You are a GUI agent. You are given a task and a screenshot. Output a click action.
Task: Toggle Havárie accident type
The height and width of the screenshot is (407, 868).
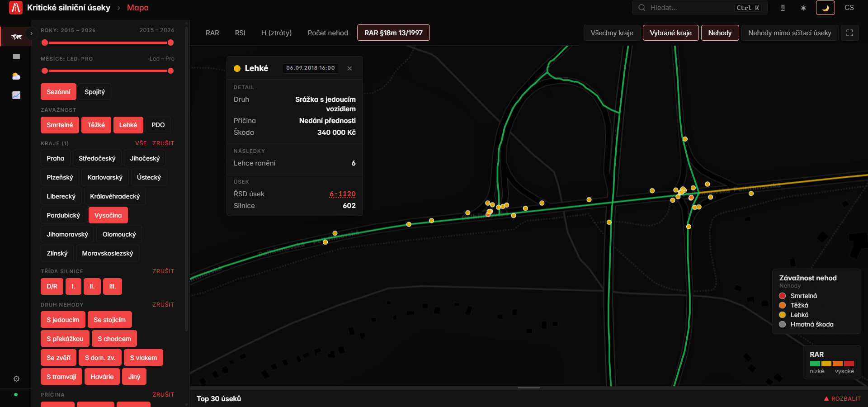click(102, 377)
